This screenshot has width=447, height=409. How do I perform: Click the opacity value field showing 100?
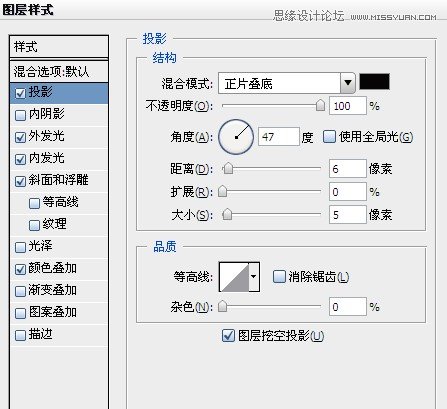pyautogui.click(x=348, y=106)
